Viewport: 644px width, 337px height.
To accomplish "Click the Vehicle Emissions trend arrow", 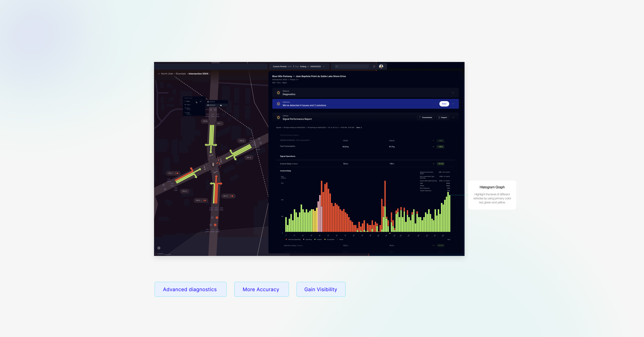I will (433, 141).
